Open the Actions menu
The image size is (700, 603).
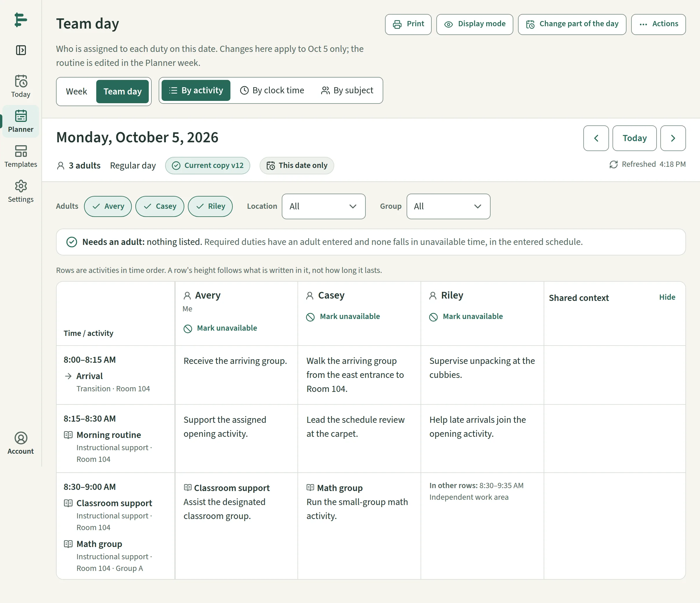pos(659,24)
